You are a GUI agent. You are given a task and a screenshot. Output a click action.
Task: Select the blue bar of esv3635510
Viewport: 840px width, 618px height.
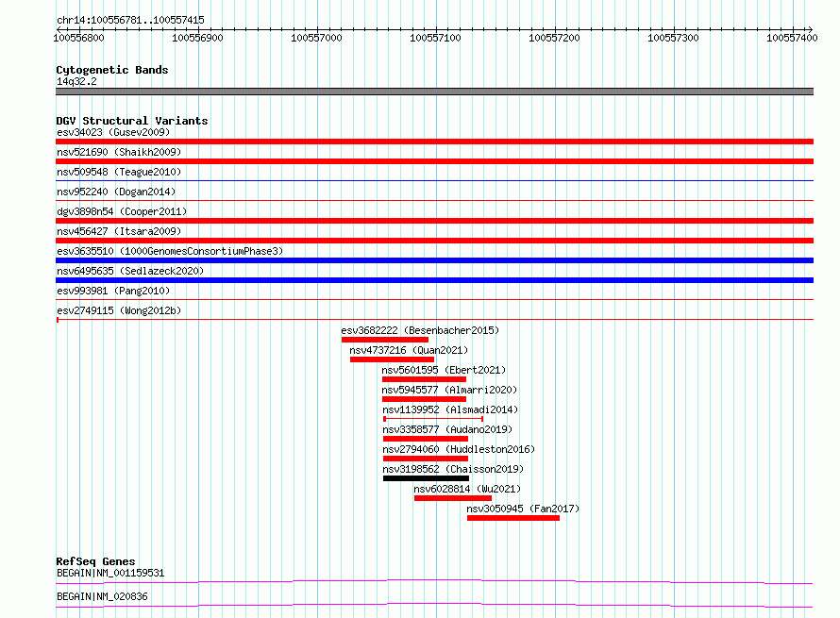(434, 260)
